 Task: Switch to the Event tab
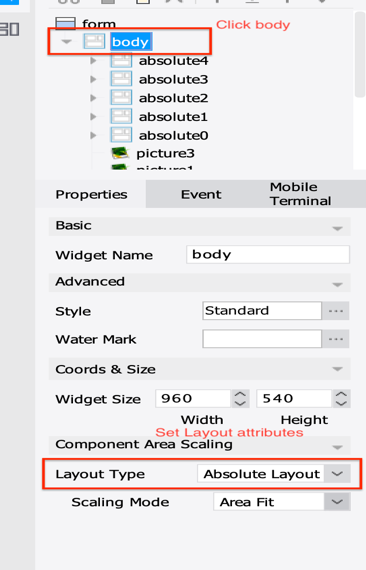click(201, 194)
